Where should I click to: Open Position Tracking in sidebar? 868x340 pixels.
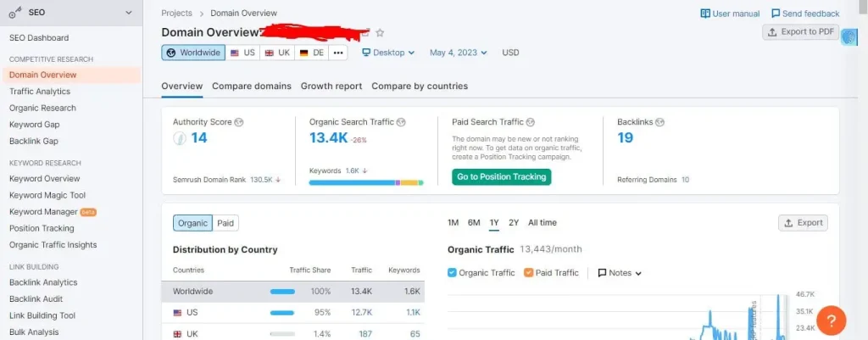click(x=42, y=228)
